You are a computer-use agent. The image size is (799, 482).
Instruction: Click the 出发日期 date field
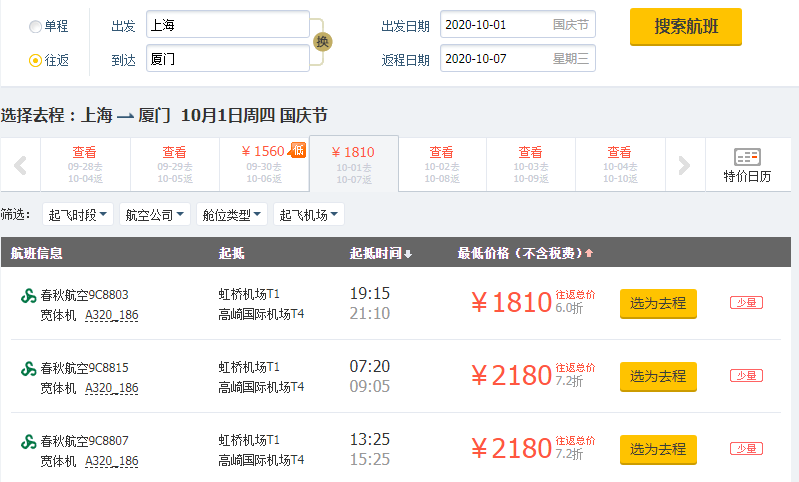pyautogui.click(x=517, y=24)
